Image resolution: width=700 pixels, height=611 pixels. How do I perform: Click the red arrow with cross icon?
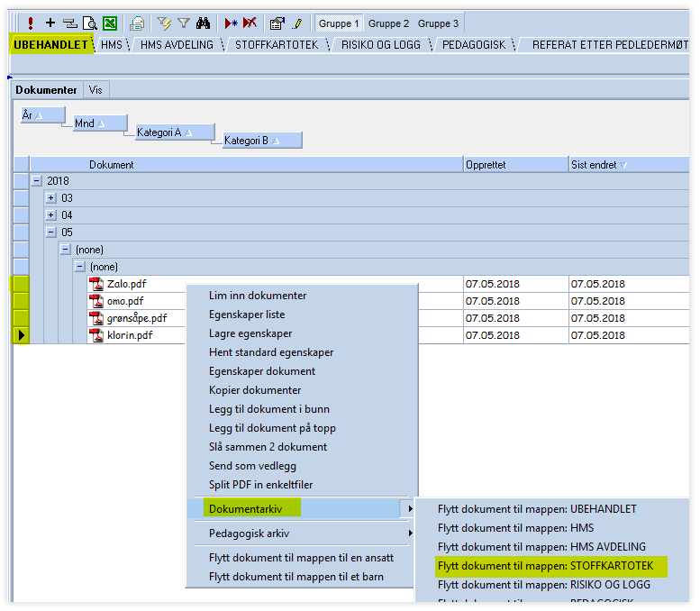(x=250, y=23)
